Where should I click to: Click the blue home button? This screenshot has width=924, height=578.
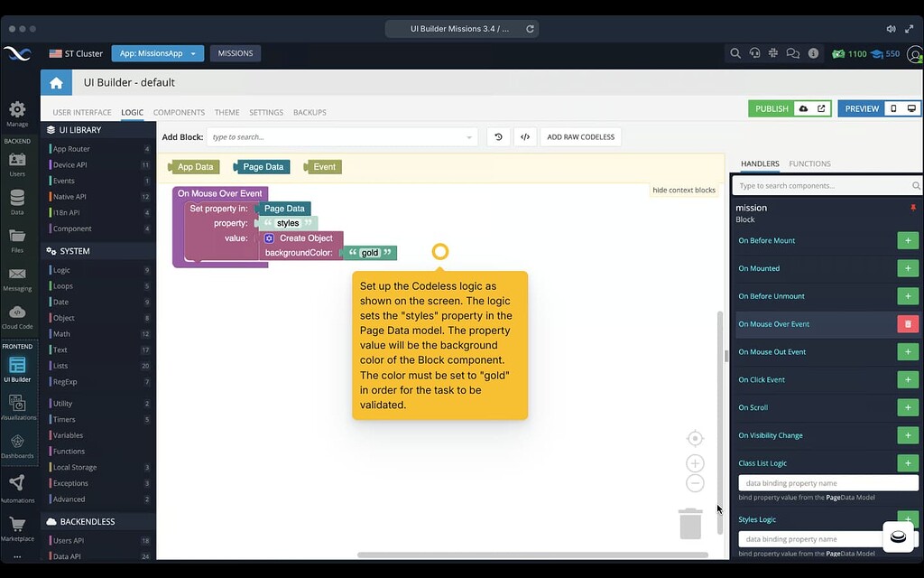pos(56,82)
